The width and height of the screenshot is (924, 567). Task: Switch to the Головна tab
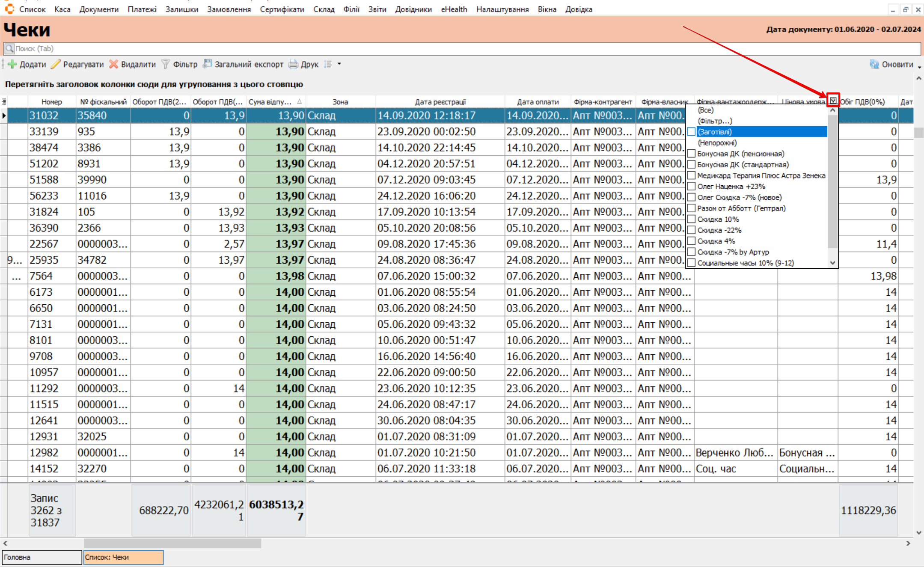click(42, 557)
